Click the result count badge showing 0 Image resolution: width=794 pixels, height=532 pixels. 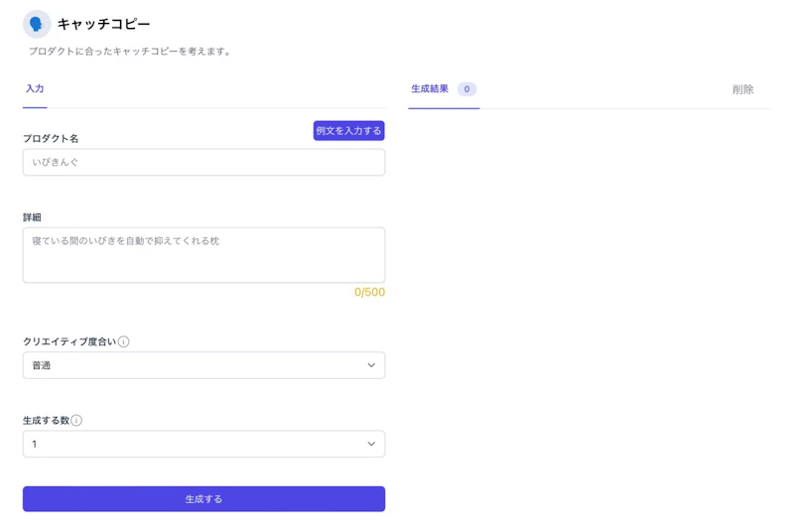click(x=466, y=89)
